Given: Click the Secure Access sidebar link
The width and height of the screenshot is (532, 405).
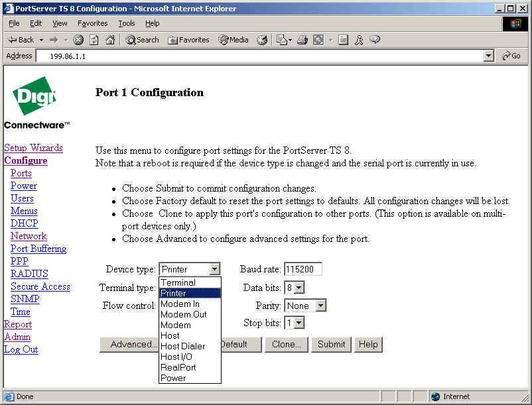Looking at the screenshot, I should (x=40, y=286).
